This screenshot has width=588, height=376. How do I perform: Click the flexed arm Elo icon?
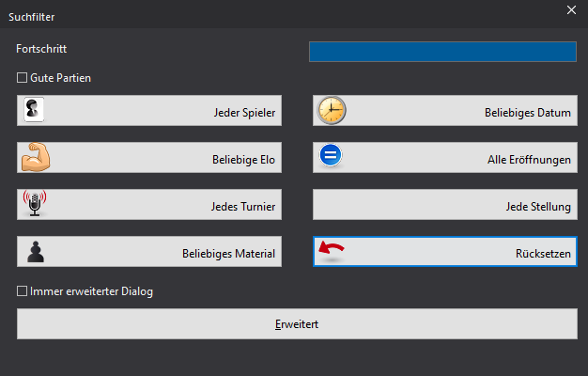[35, 158]
